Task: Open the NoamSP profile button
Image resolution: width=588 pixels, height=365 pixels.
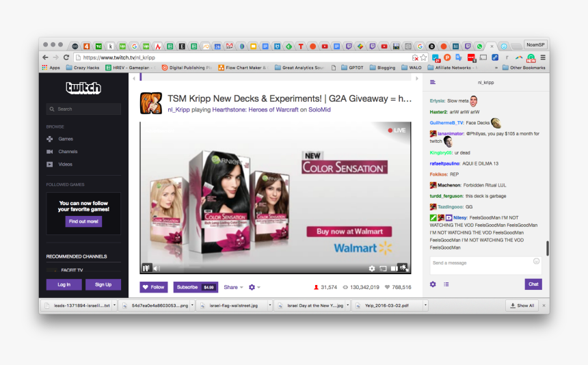Action: pyautogui.click(x=535, y=44)
